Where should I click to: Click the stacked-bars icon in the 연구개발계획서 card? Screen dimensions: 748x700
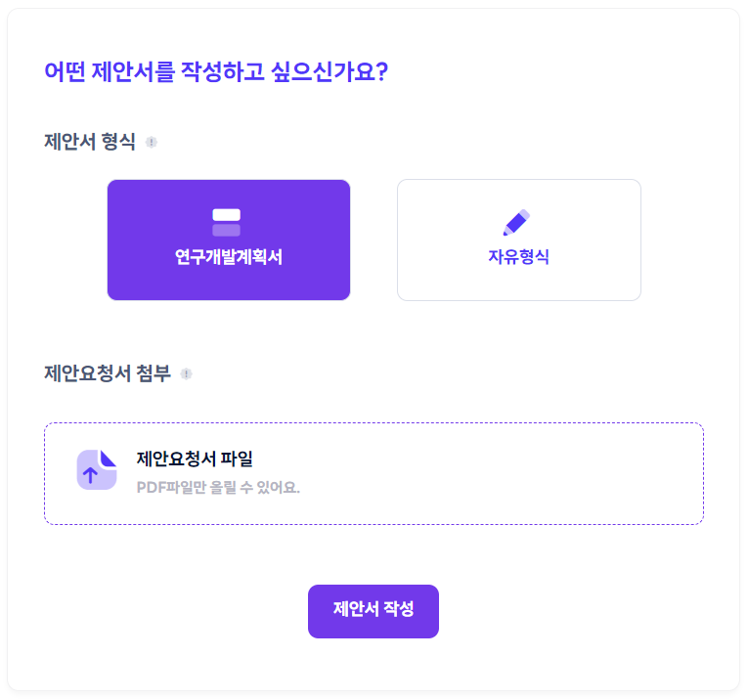pos(227,222)
